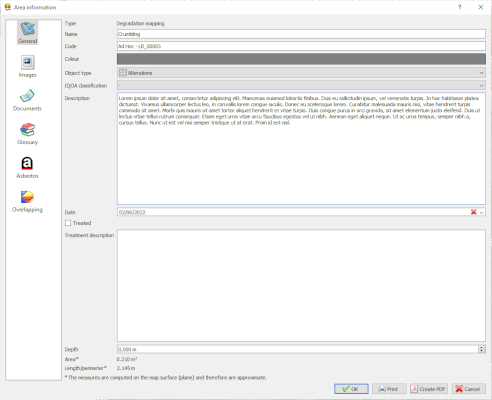This screenshot has width=492, height=400.
Task: Open the Asbestos section icon
Action: click(x=27, y=163)
